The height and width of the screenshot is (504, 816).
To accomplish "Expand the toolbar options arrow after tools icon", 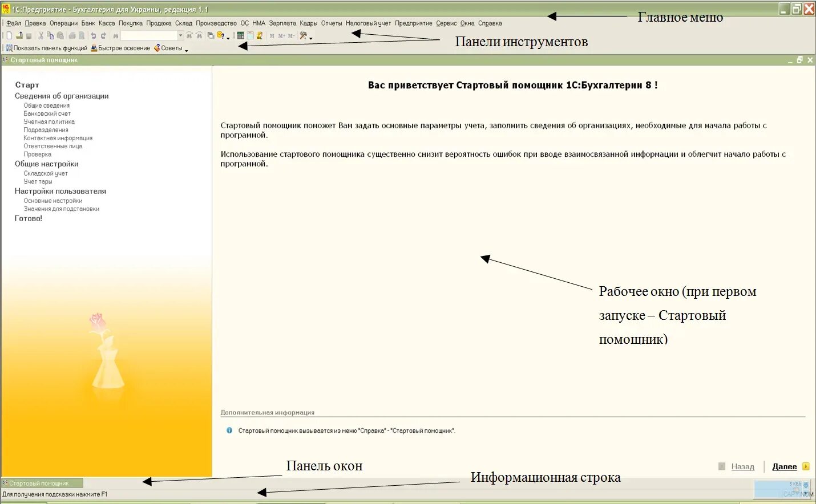I will pos(311,38).
